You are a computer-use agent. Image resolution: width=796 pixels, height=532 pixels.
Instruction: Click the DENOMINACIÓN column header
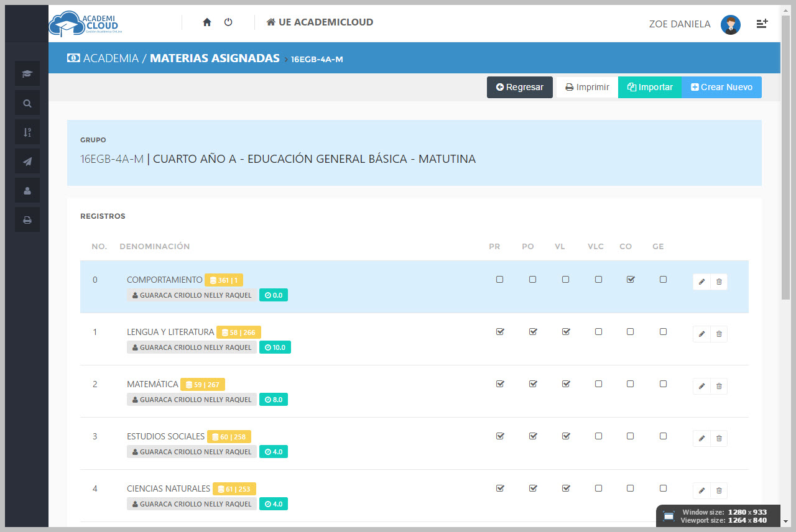[x=155, y=247]
